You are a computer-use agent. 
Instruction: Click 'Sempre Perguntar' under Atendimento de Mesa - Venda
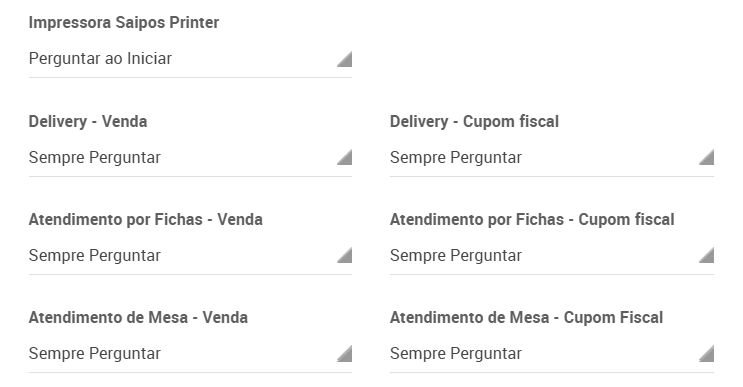coord(95,354)
